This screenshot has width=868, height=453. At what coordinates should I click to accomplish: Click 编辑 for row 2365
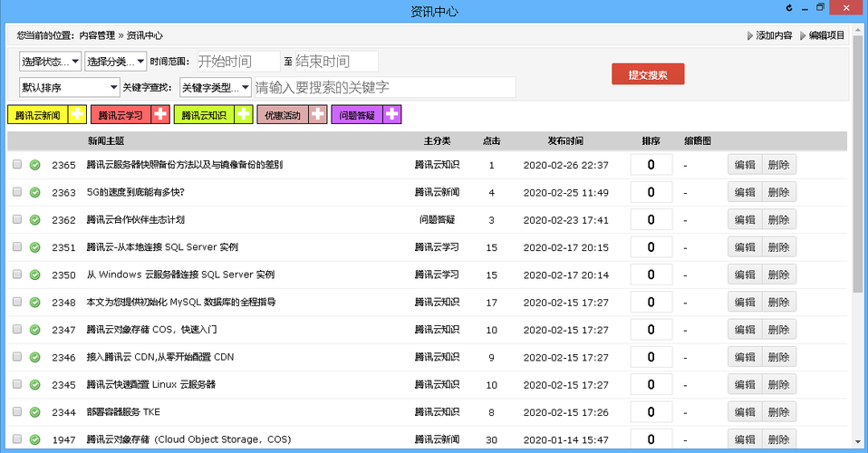click(745, 165)
